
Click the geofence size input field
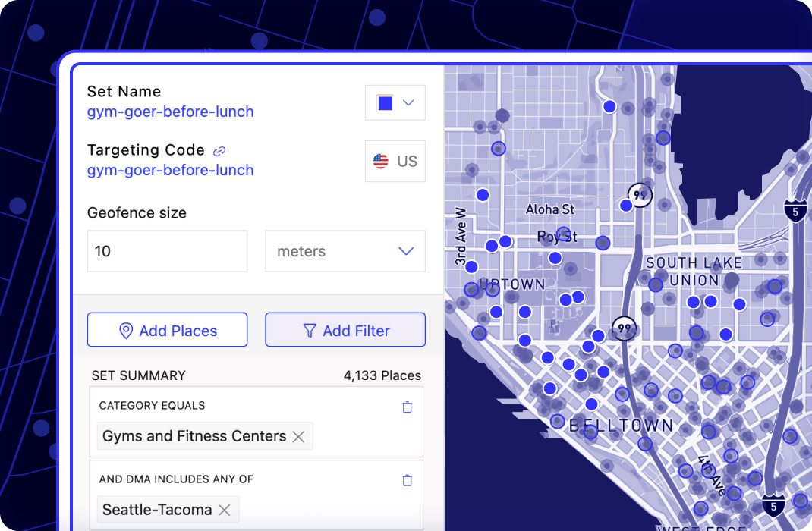[167, 251]
